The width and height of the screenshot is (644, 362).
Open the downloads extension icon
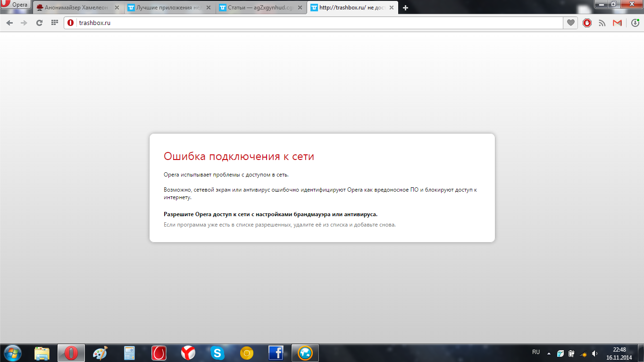tap(635, 23)
